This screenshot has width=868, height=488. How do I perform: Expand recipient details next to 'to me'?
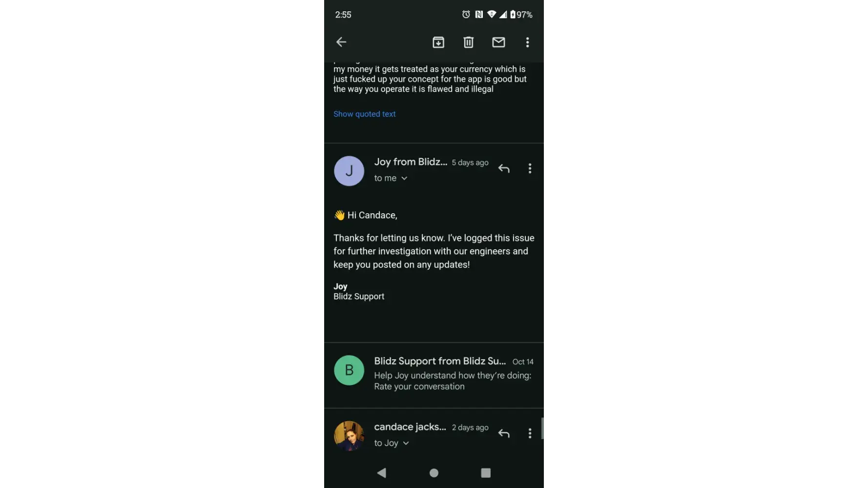[x=404, y=179]
